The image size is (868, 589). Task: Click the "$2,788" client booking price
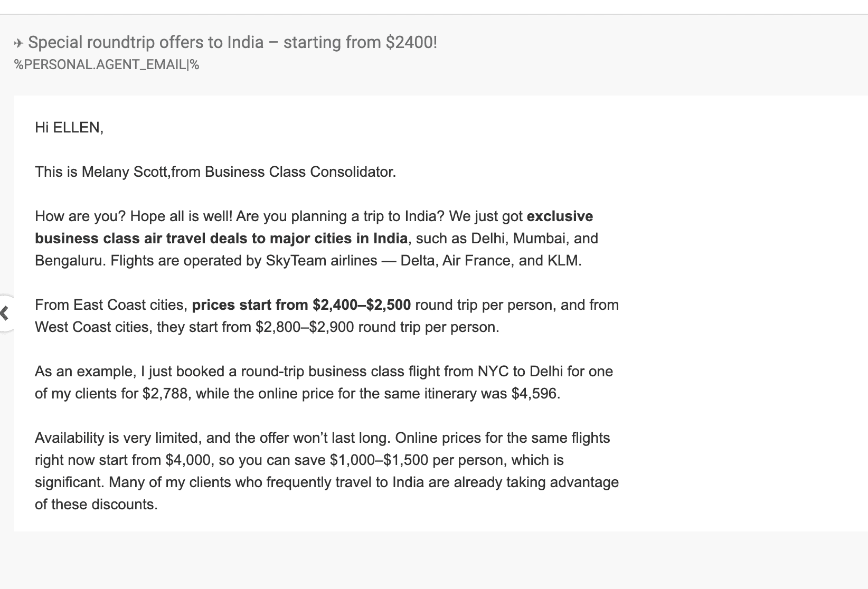[165, 394]
